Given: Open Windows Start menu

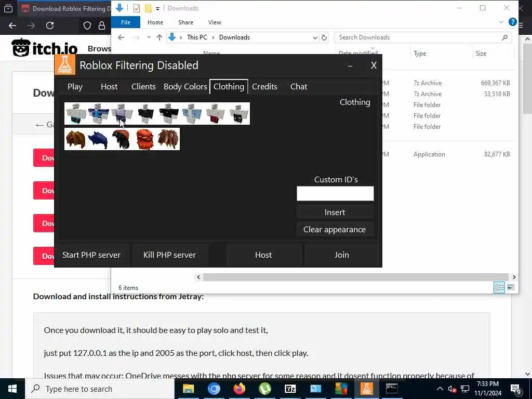Looking at the screenshot, I should [12, 389].
